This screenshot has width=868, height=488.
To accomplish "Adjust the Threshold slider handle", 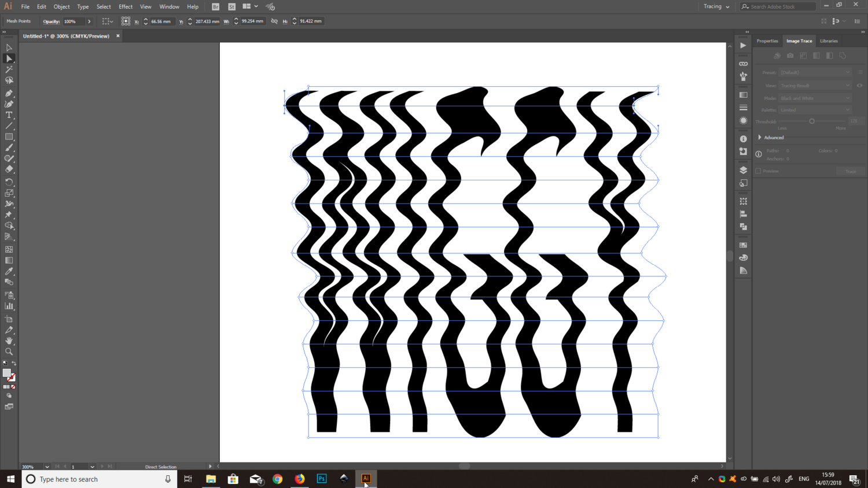I will pyautogui.click(x=812, y=121).
